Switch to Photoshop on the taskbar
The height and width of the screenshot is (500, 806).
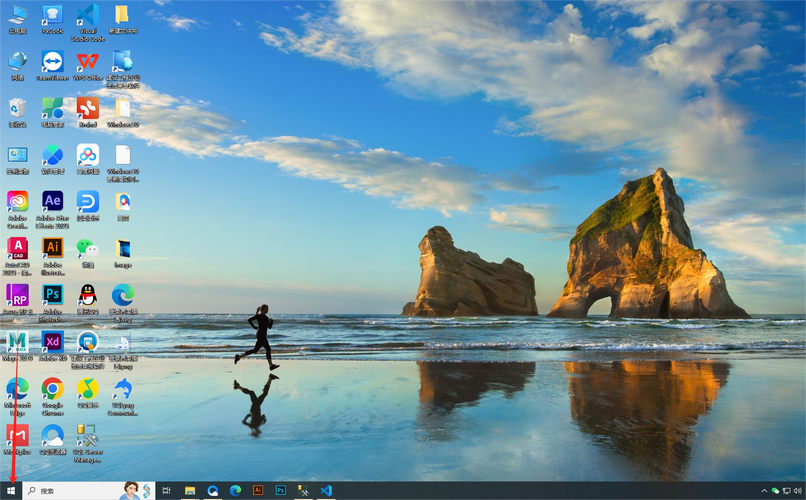pos(281,491)
